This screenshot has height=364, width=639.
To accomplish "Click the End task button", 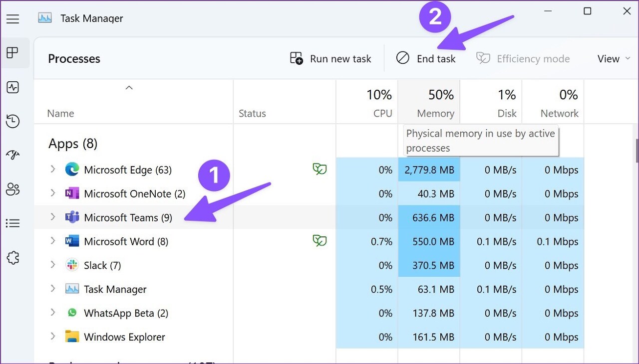I will (x=426, y=59).
